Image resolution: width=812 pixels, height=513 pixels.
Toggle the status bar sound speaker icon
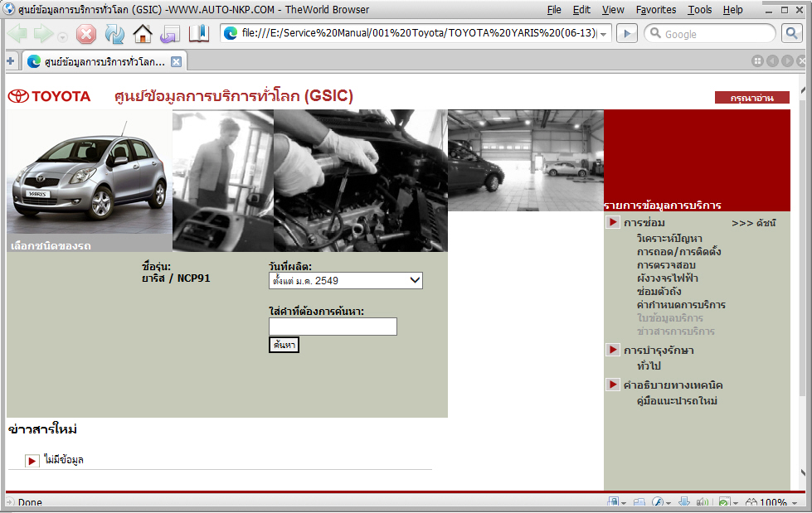(702, 502)
